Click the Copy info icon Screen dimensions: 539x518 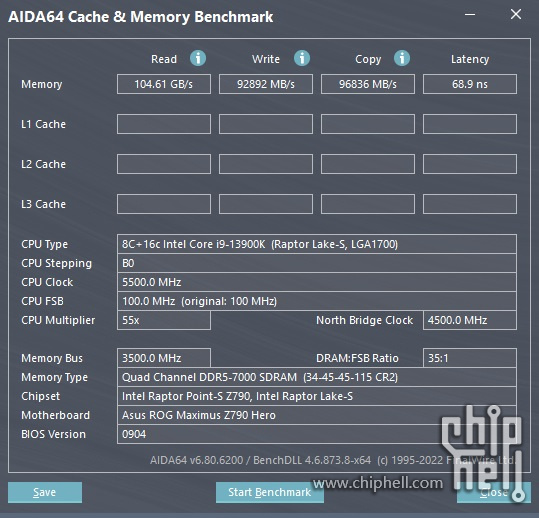point(402,58)
